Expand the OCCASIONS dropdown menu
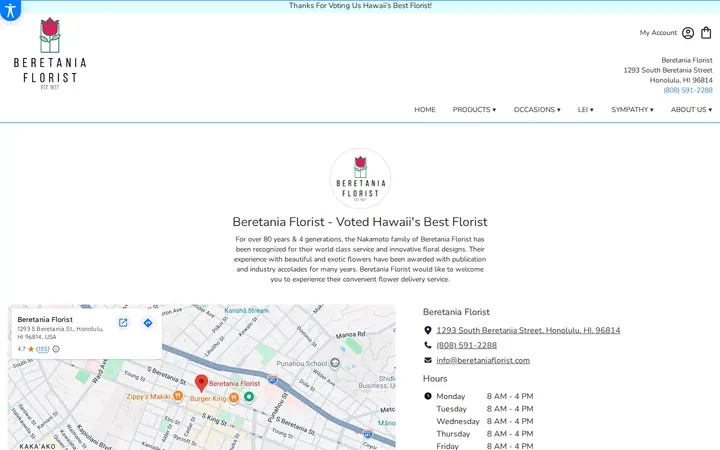720x450 pixels. (x=537, y=110)
